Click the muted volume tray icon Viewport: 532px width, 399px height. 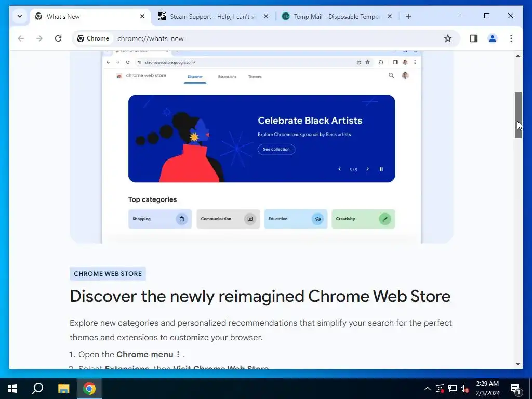(x=465, y=389)
